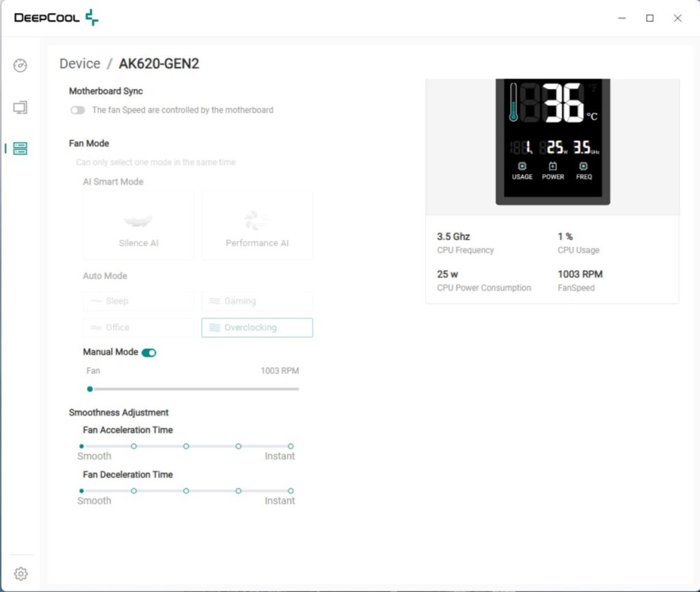The width and height of the screenshot is (700, 592).
Task: Set Fan Acceleration Time to Smooth point
Action: [x=81, y=446]
